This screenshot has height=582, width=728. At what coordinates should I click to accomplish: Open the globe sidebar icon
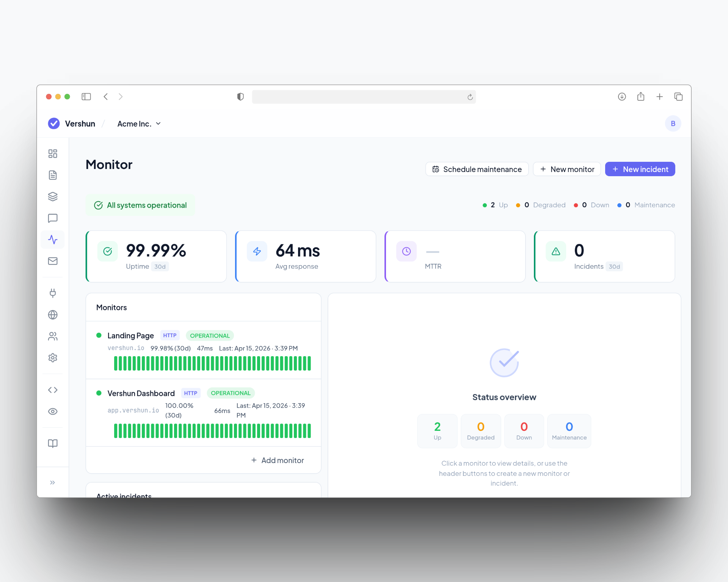point(53,314)
